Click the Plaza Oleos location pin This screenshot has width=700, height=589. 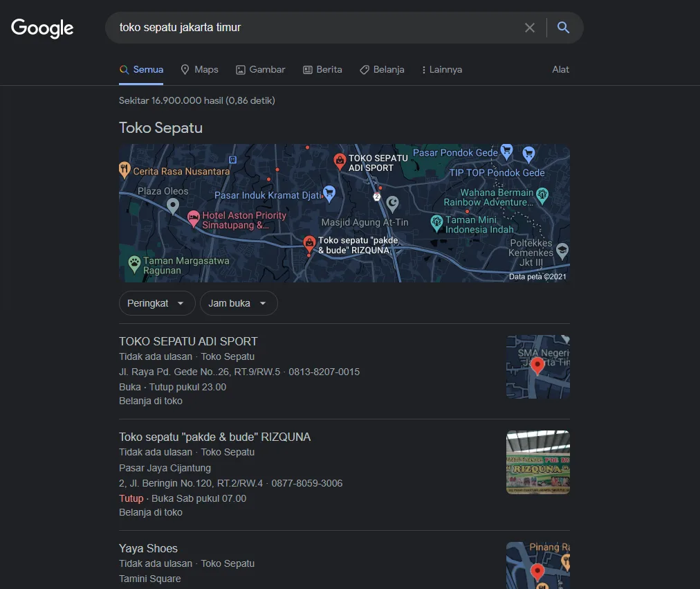click(173, 206)
